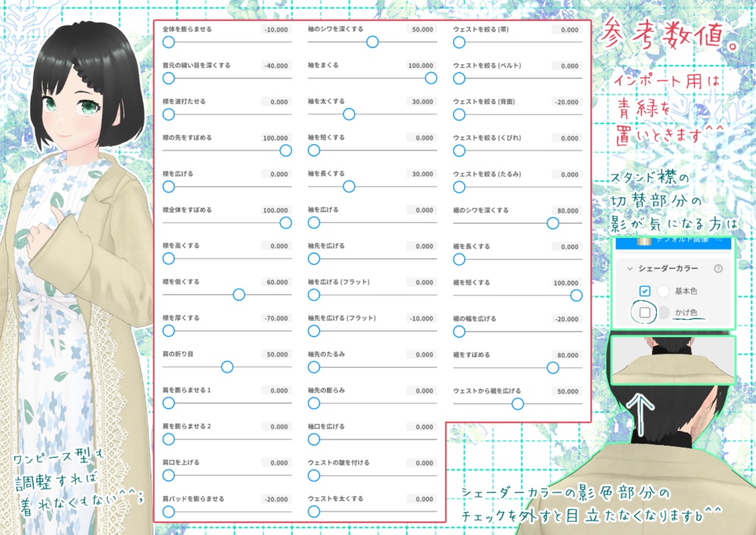Viewport: 756px width, 535px height.
Task: Click the 襟を広げる slider handle
Action: pos(168,187)
